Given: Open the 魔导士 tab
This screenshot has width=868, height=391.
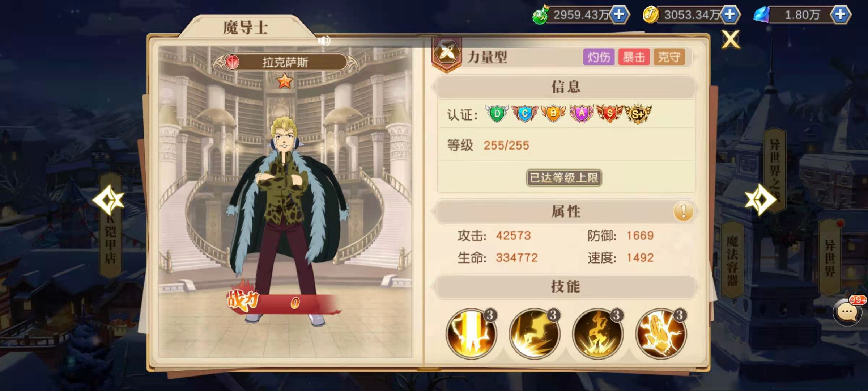Looking at the screenshot, I should click(x=246, y=27).
